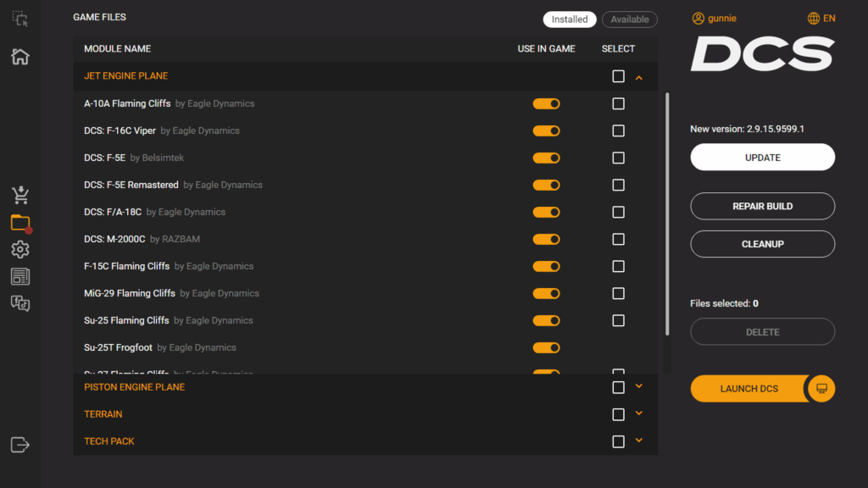Switch to Installed tab
Image resolution: width=868 pixels, height=488 pixels.
570,19
